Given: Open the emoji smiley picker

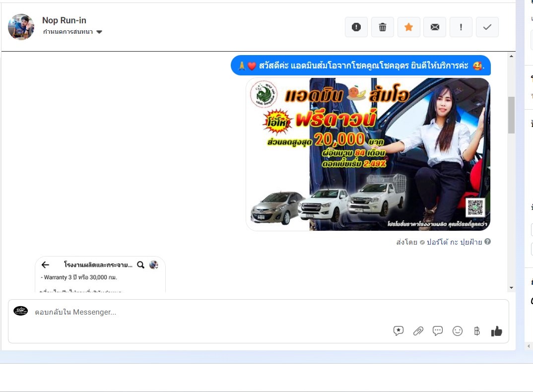Looking at the screenshot, I should click(x=458, y=331).
